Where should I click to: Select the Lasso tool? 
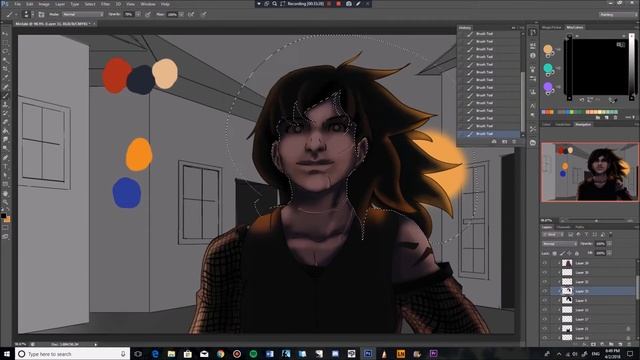pos(5,51)
